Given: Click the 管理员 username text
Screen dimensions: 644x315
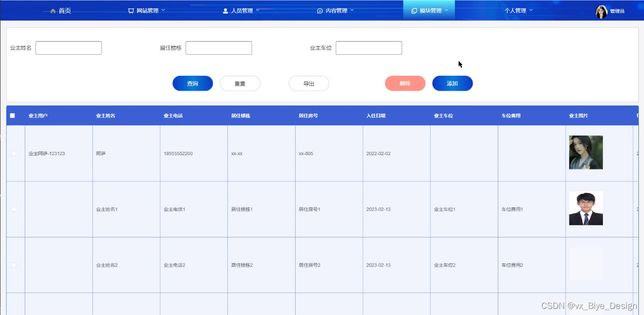Looking at the screenshot, I should [x=617, y=11].
